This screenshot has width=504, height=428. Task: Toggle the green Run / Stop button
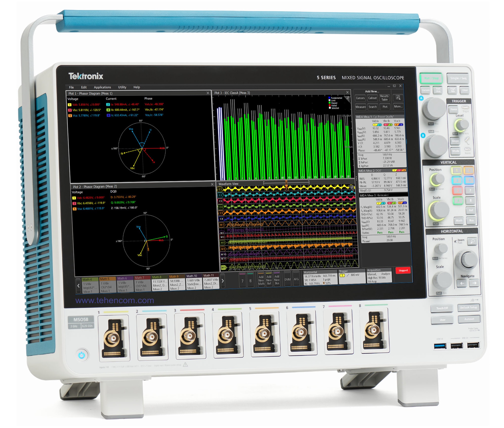(431, 78)
